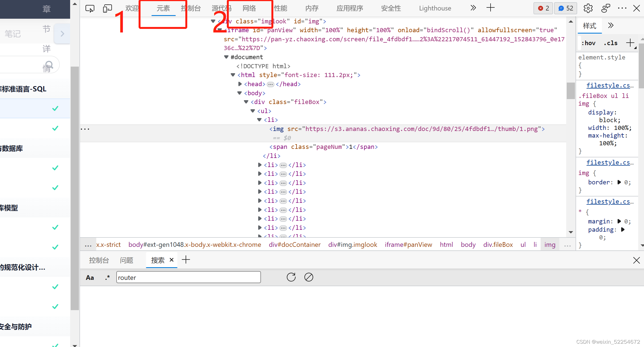Toggle :hov element state panel

[x=588, y=43]
